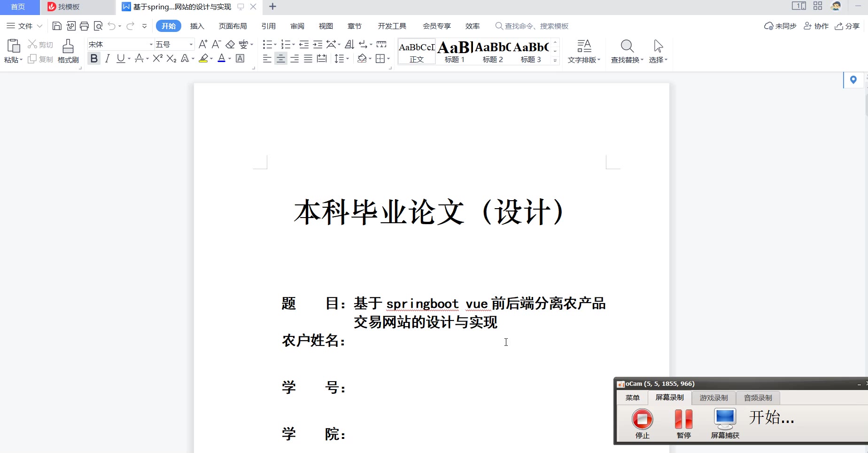
Task: Click the Text Layout (文字排版) icon
Action: [x=584, y=46]
